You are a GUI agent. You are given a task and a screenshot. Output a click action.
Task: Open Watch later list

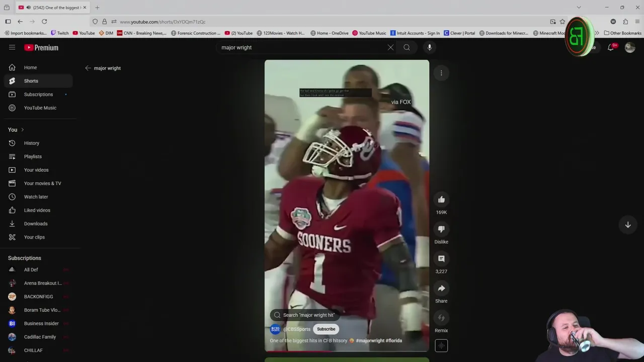(x=38, y=197)
